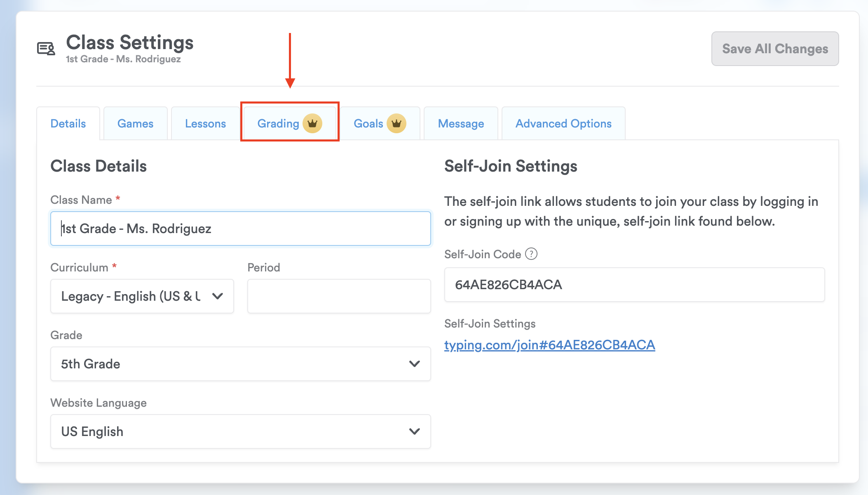Switch to the Games tab
This screenshot has height=495, width=868.
pos(135,124)
